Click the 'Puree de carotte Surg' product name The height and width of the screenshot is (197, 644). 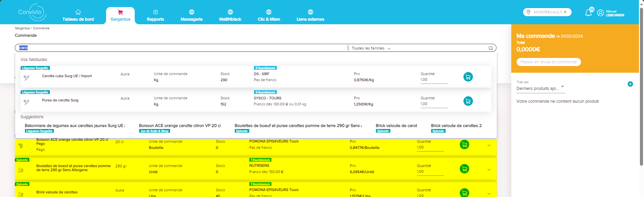click(60, 100)
